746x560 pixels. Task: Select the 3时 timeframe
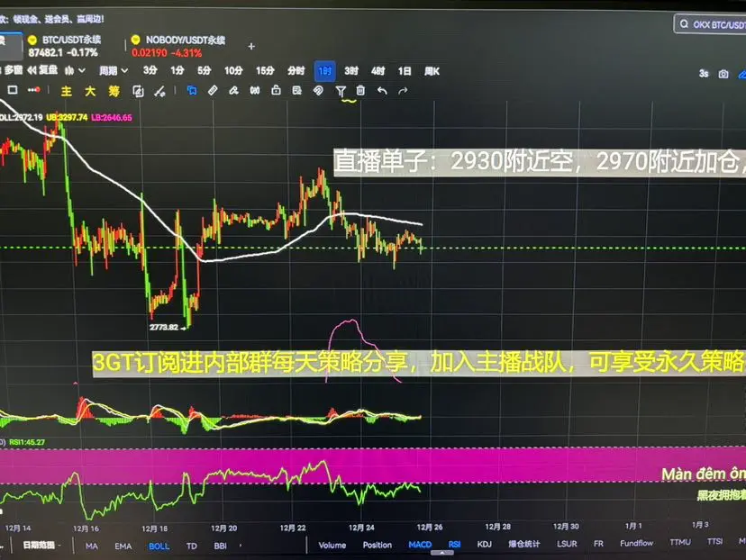[351, 71]
